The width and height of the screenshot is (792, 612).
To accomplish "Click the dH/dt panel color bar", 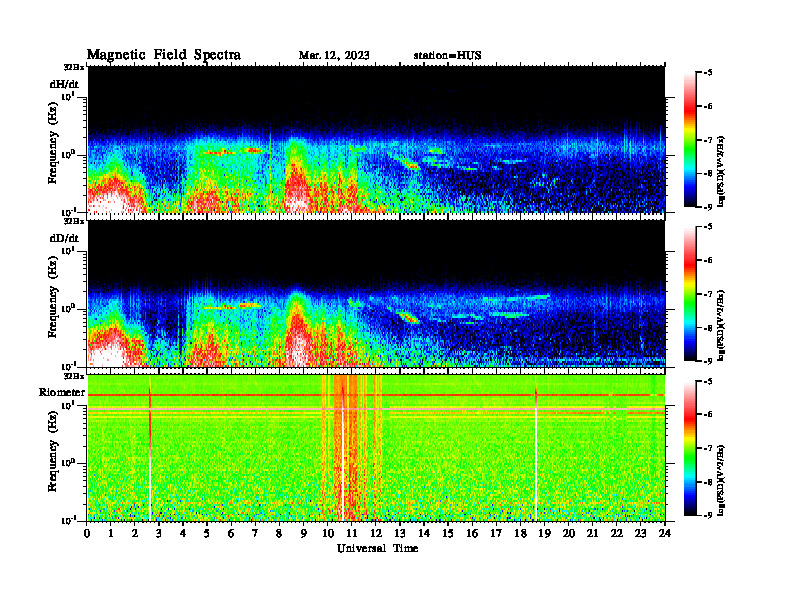I will [689, 140].
